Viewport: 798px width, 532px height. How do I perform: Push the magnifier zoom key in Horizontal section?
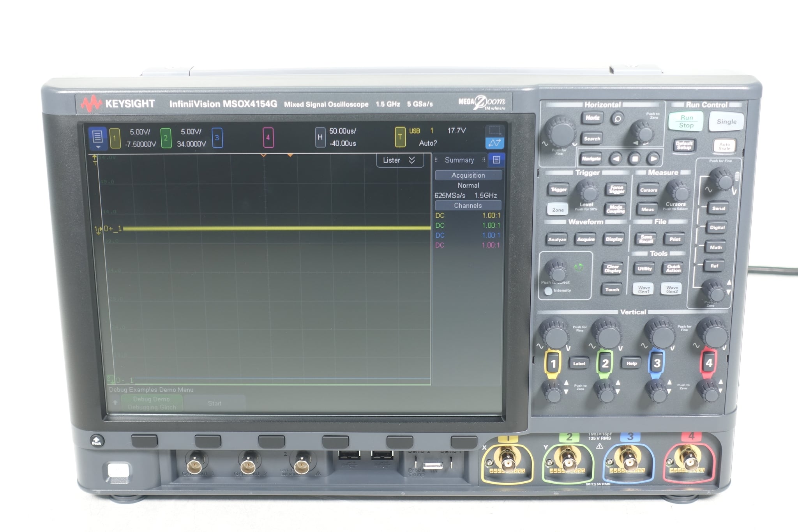click(617, 118)
